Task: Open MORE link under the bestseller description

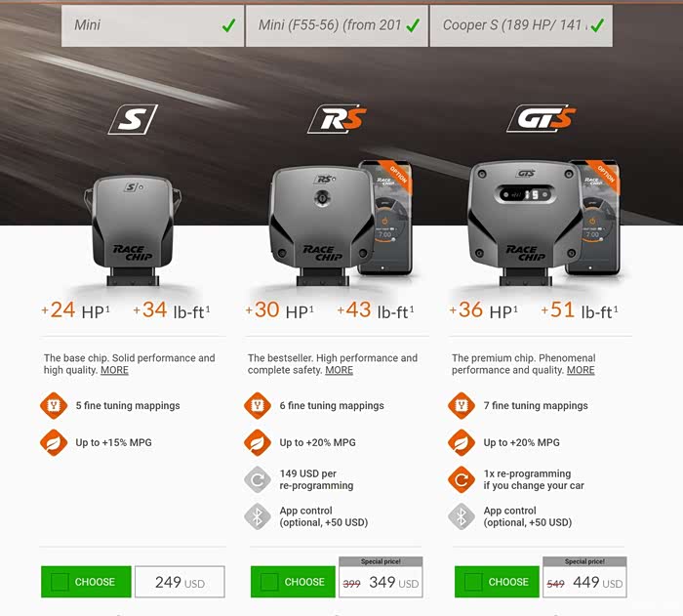Action: pyautogui.click(x=340, y=370)
